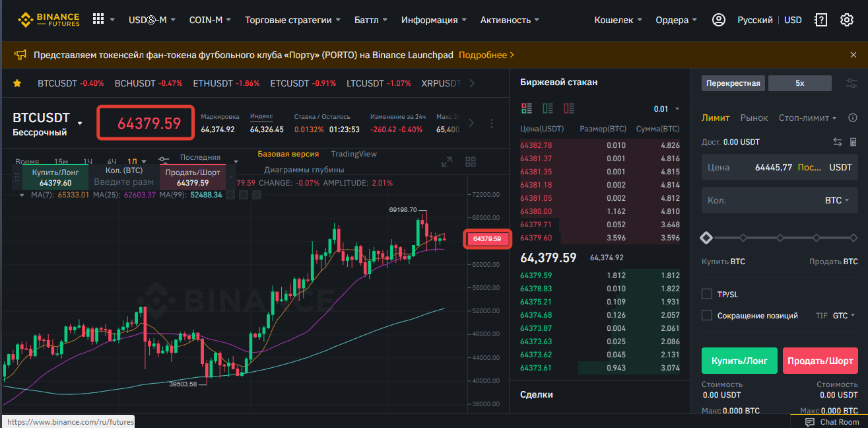Grab the quick-order widget drag handle
This screenshot has height=428, width=868.
16,177
